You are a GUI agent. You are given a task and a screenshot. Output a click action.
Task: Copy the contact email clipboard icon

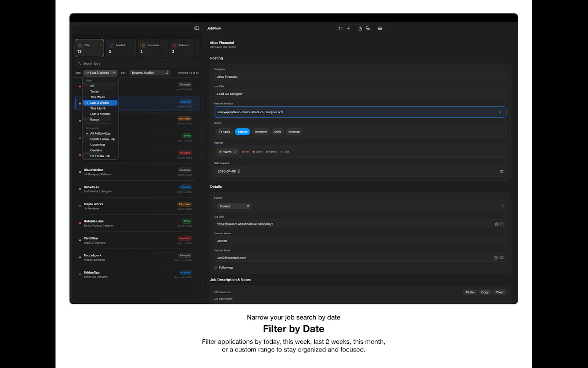pyautogui.click(x=496, y=258)
